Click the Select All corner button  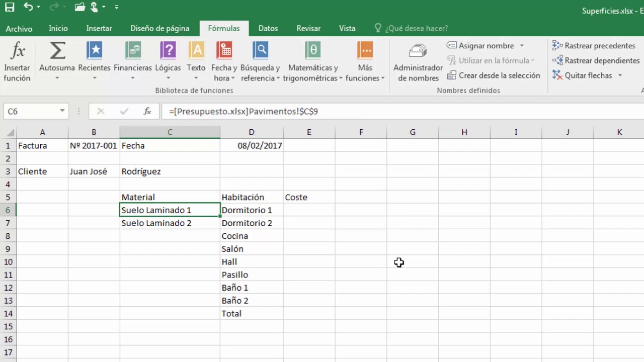[8, 132]
